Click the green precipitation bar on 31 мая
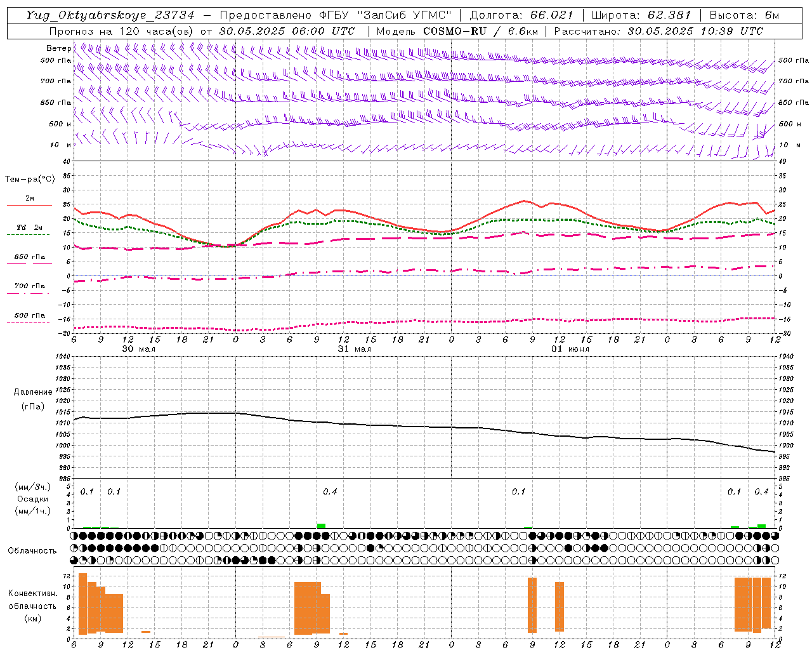This screenshot has height=650, width=812. tap(321, 526)
